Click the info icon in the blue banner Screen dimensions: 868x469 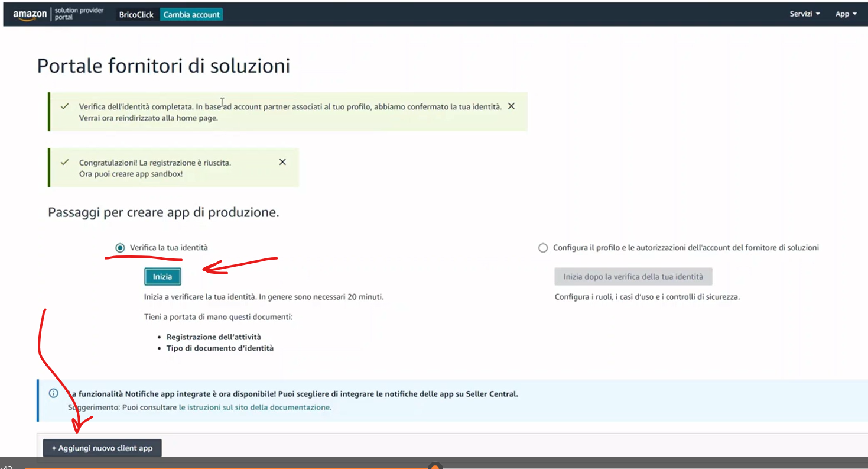pos(54,393)
